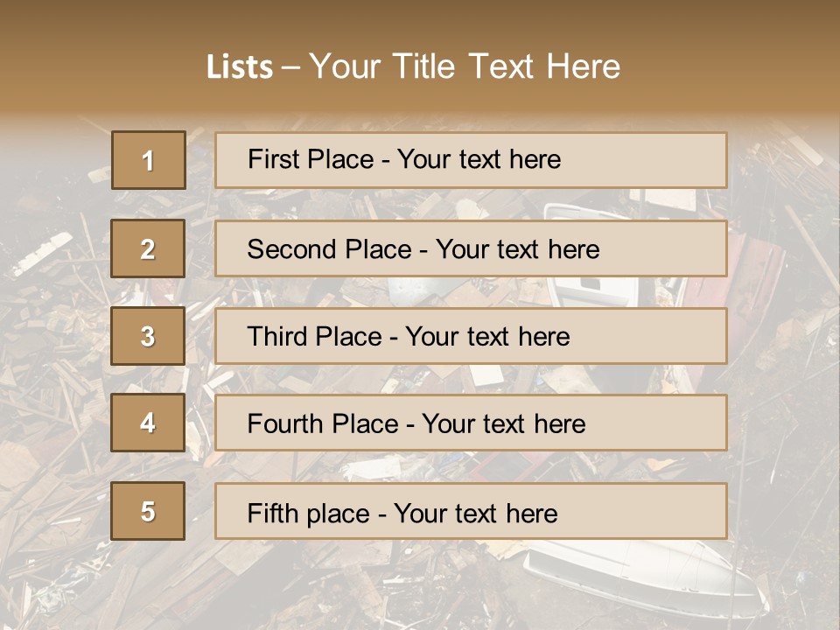The height and width of the screenshot is (630, 840).
Task: Click the slide title text
Action: 413,66
